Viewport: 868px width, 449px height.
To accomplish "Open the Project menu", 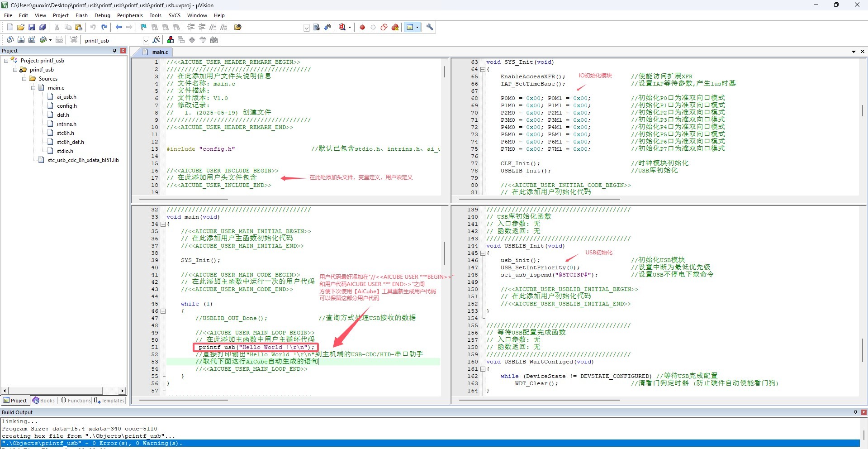I will point(61,15).
